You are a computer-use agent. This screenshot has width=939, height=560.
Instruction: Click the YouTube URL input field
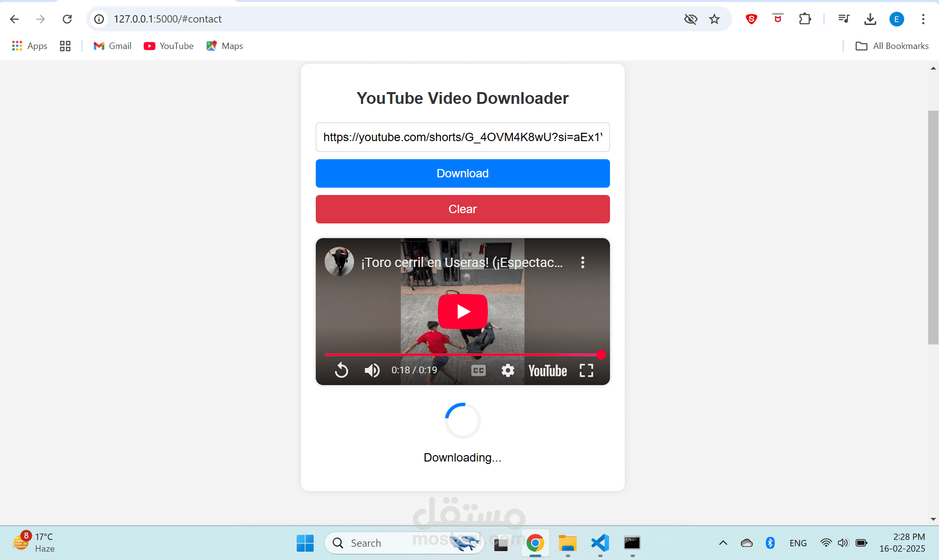(x=462, y=137)
